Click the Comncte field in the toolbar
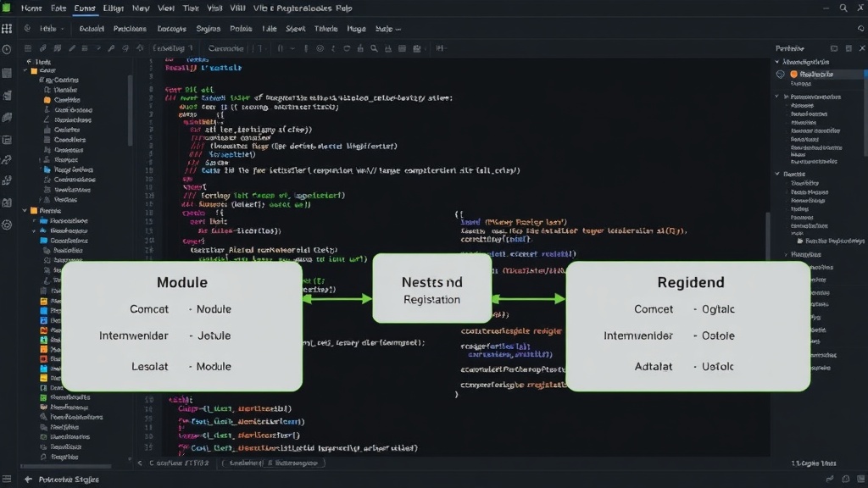Viewport: 868px width, 488px height. pos(225,48)
